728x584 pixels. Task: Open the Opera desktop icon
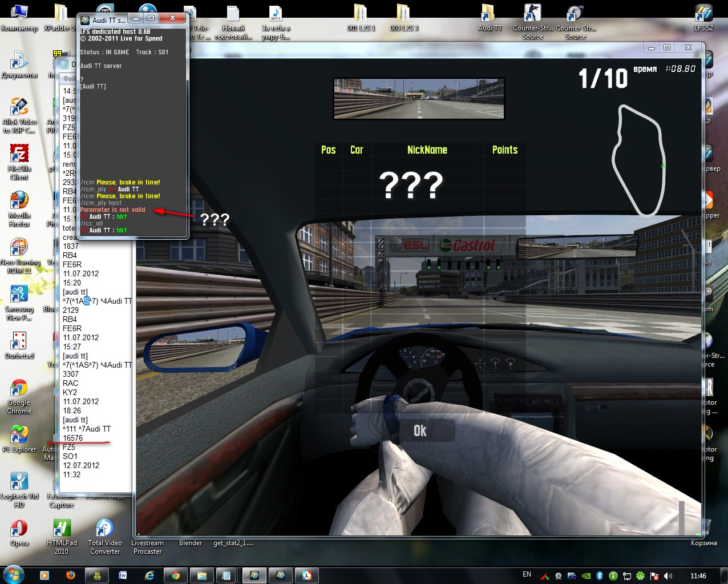click(19, 533)
